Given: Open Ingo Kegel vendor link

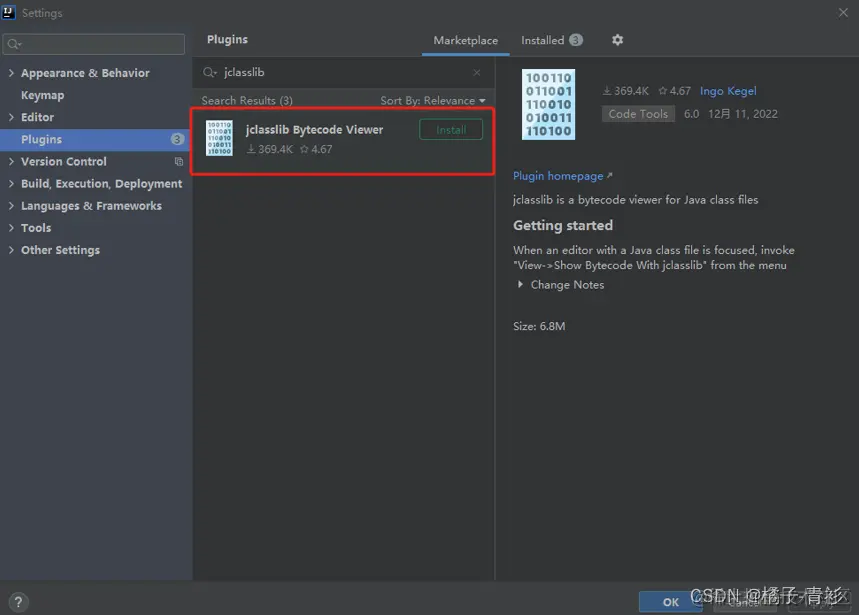Looking at the screenshot, I should 728,91.
